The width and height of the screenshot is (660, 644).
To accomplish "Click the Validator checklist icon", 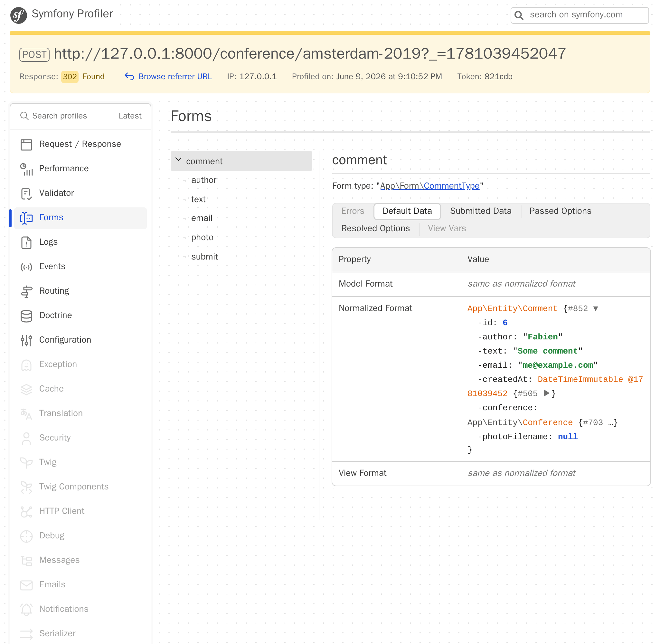I will [26, 194].
